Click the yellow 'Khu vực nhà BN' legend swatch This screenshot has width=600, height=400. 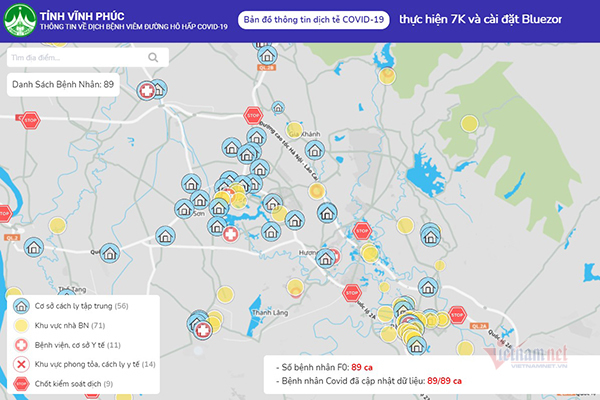pos(20,325)
